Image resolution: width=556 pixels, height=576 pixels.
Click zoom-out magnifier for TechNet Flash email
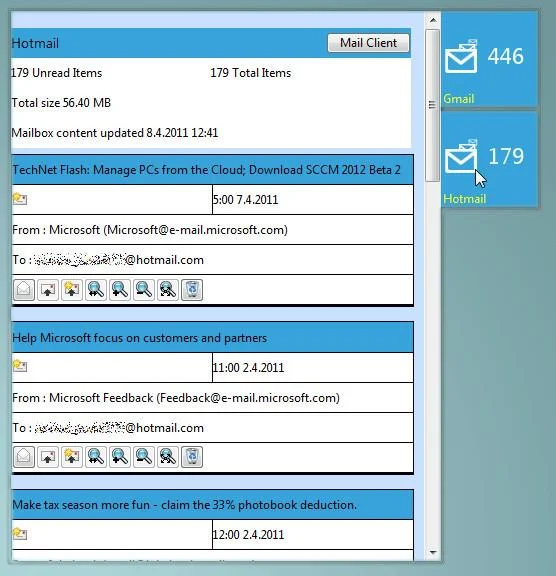144,290
